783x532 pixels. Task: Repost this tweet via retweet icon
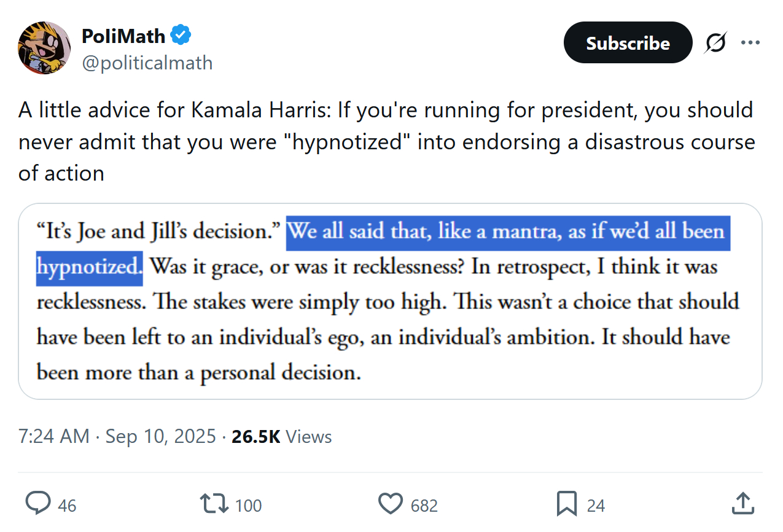pos(214,504)
